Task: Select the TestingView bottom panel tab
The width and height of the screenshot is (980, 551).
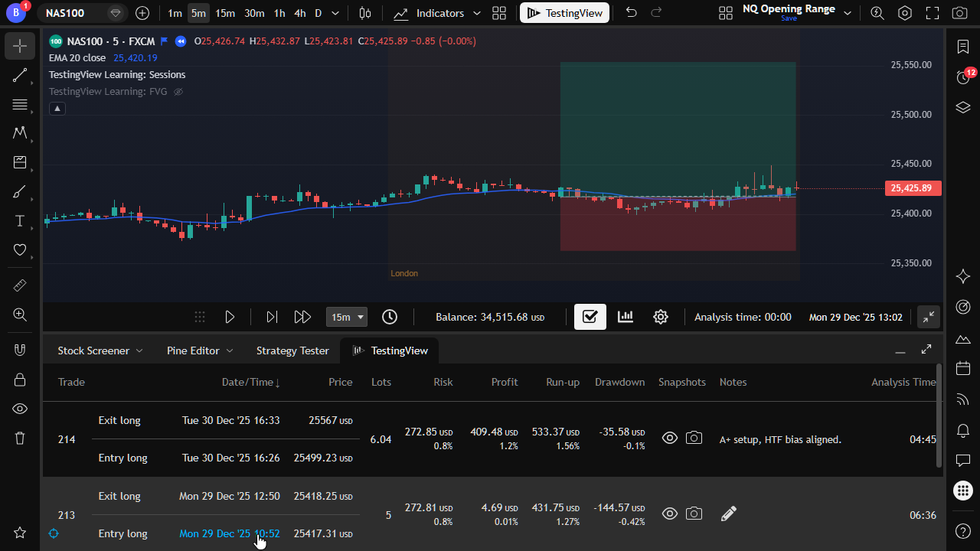Action: [390, 350]
